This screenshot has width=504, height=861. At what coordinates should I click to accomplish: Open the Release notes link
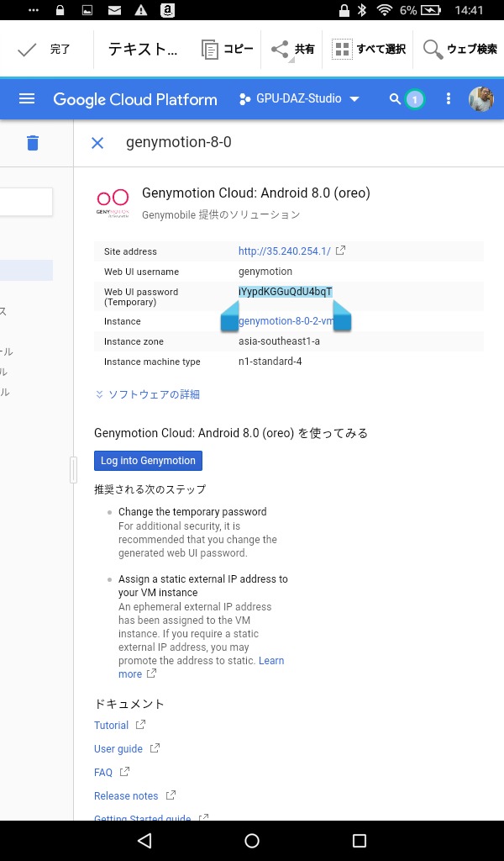pyautogui.click(x=126, y=796)
